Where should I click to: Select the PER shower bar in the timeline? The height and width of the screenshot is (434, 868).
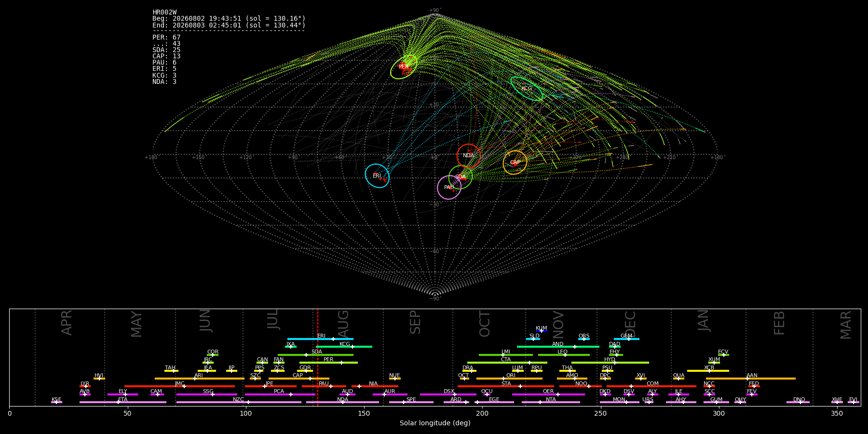328,363
